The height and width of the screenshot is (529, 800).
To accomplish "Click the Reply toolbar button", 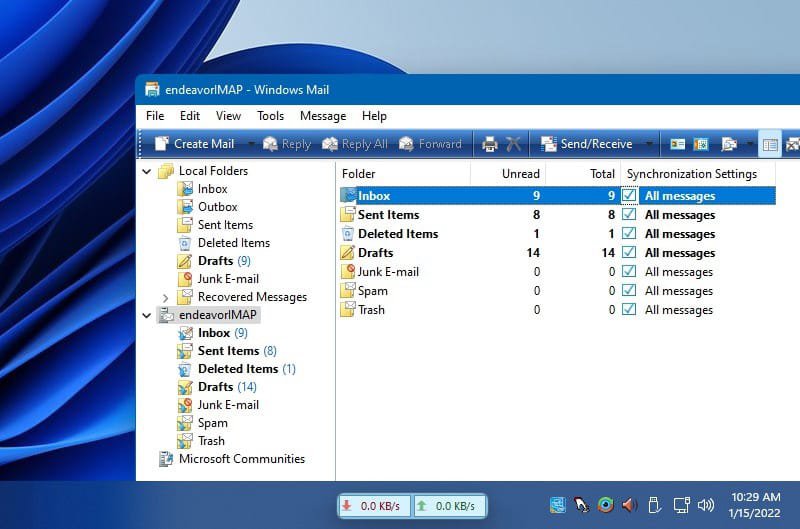I will tap(286, 144).
